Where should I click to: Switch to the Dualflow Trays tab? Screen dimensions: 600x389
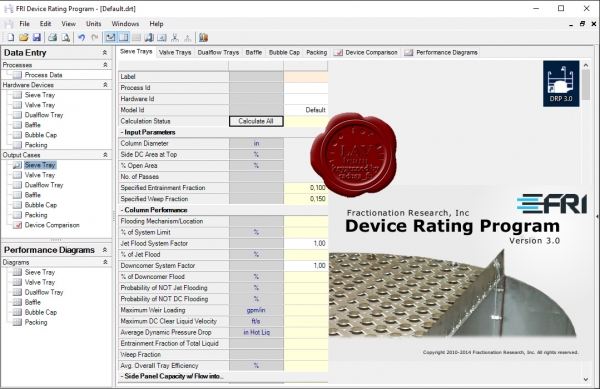tap(218, 52)
